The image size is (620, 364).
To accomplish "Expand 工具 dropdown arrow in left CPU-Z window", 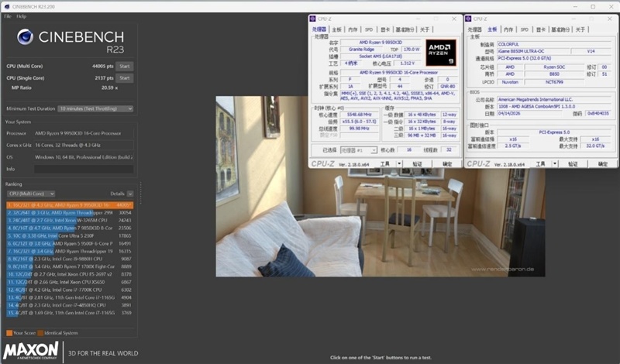I will [x=399, y=163].
